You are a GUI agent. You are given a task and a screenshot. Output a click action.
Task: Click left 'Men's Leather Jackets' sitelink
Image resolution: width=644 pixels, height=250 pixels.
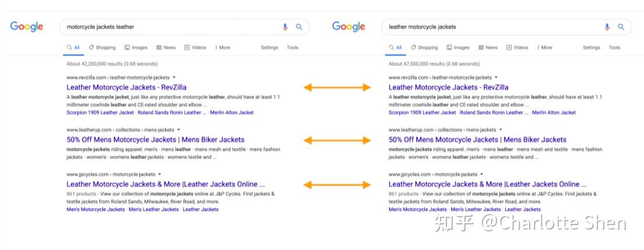(x=153, y=209)
